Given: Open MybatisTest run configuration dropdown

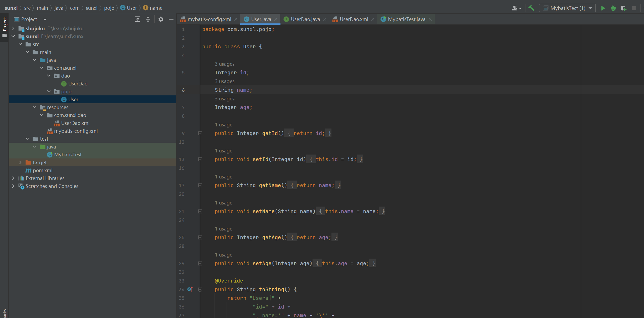Looking at the screenshot, I should pyautogui.click(x=567, y=8).
